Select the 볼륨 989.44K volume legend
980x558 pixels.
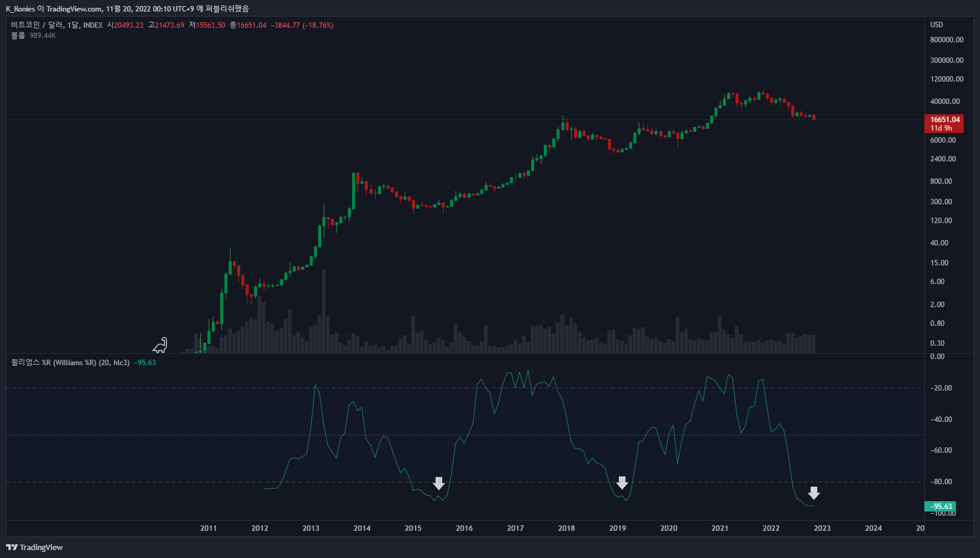click(33, 36)
